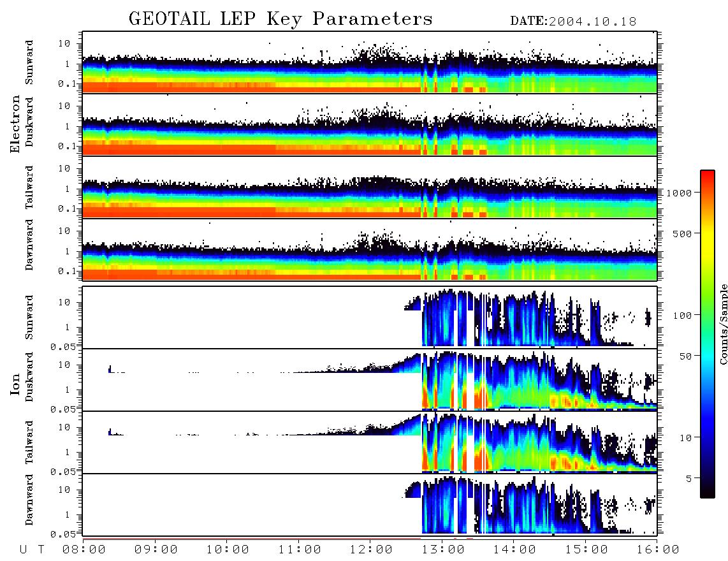Screen dimensions: 728x561
Task: Click the "500" color bar tick label
Action: (682, 233)
